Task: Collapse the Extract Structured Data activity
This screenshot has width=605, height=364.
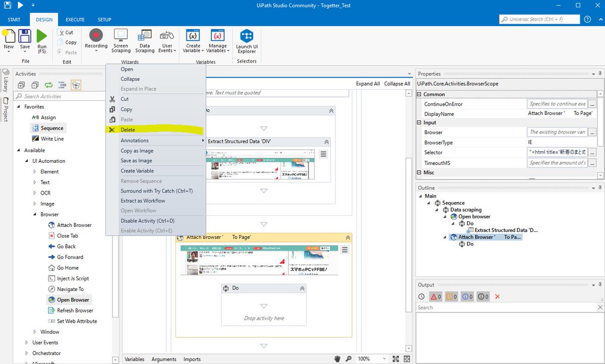Action: (326, 142)
